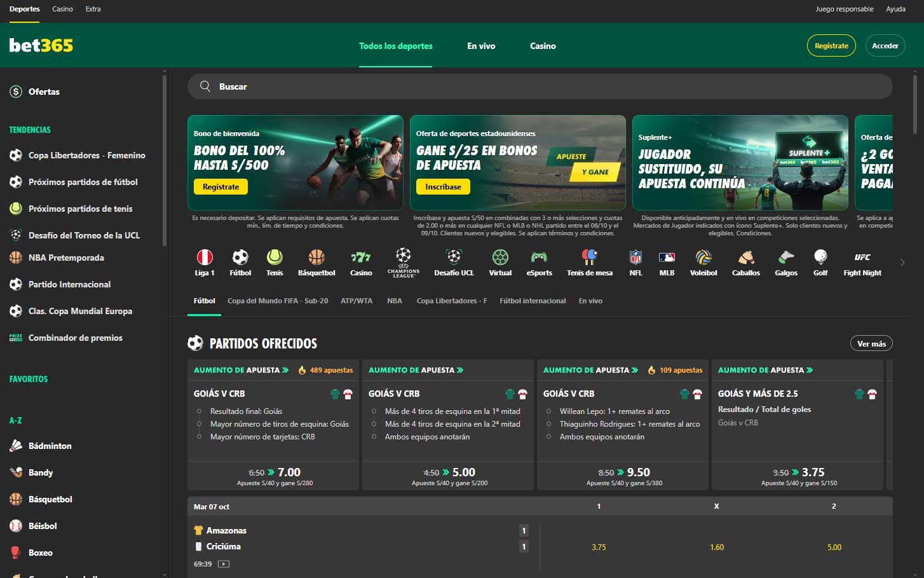Click the Ofertas icon in the sidebar
Image resolution: width=924 pixels, height=578 pixels.
pos(15,91)
